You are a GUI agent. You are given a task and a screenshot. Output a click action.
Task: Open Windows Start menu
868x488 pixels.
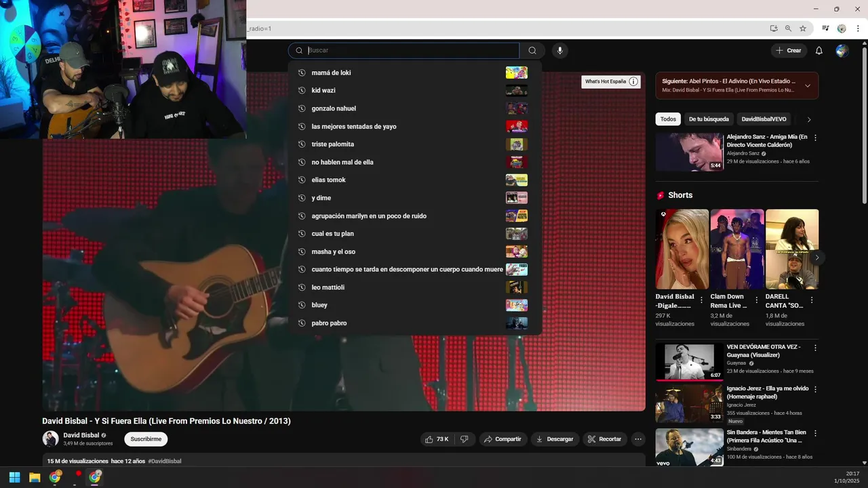coord(14,477)
